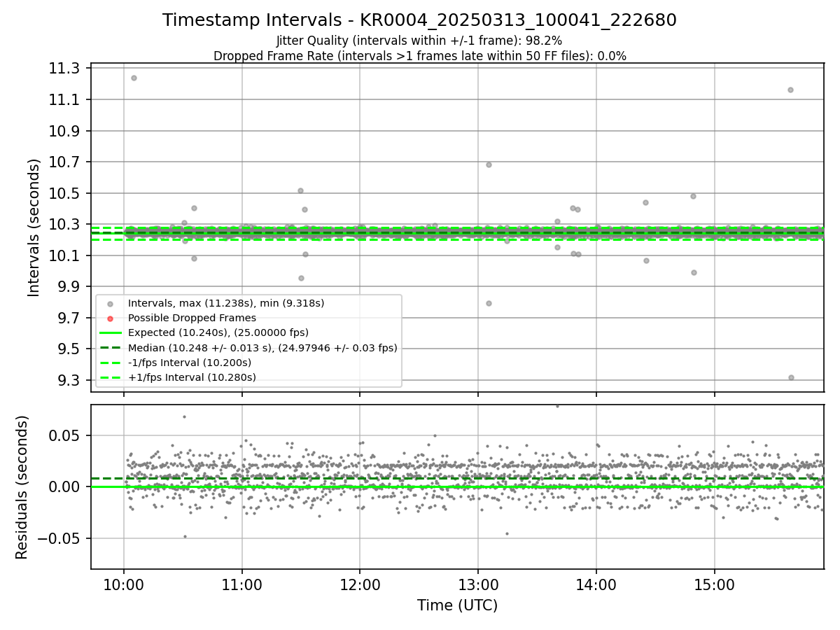Screen dimensions: 840x630
Task: Click the dark green dashed sample beside "Median"
Action: point(110,348)
